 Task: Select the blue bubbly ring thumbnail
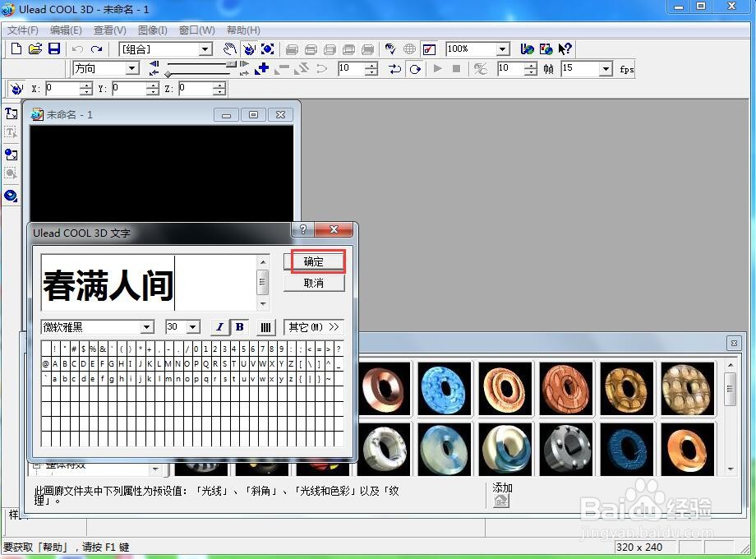444,389
